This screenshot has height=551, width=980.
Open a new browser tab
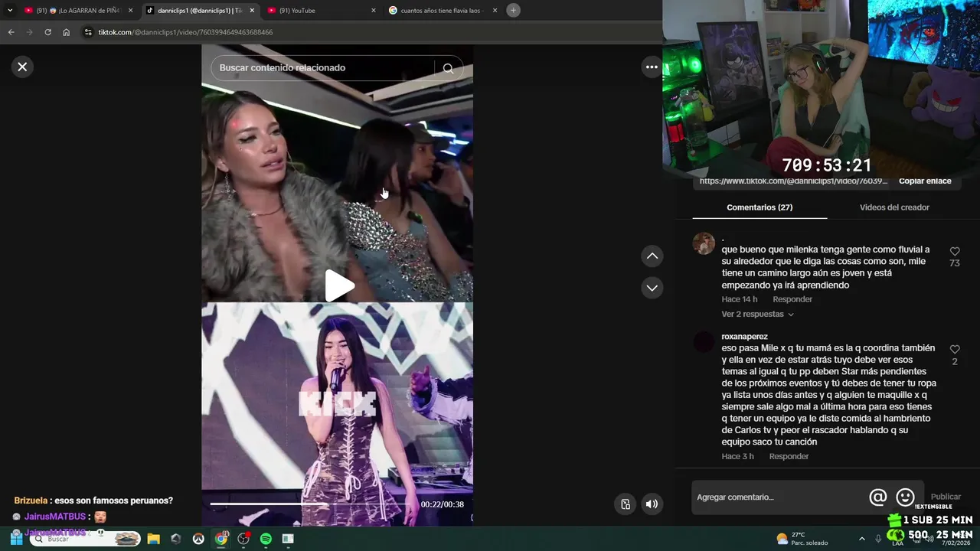point(513,10)
